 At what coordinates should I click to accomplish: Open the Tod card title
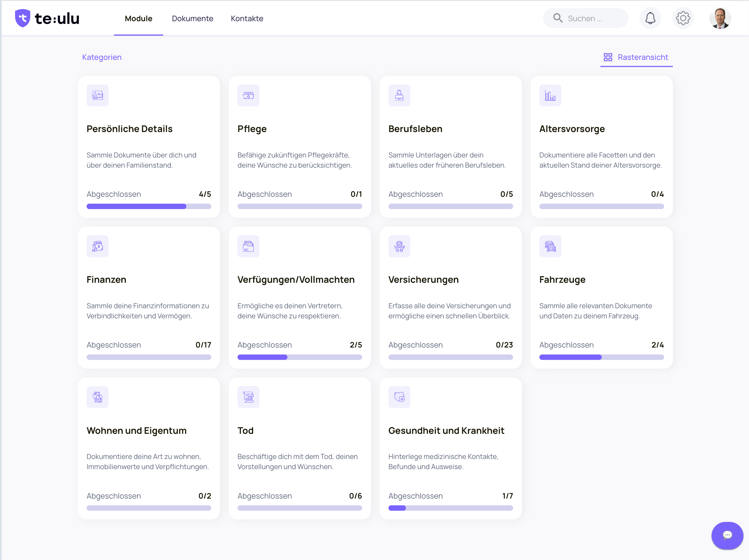pos(245,430)
